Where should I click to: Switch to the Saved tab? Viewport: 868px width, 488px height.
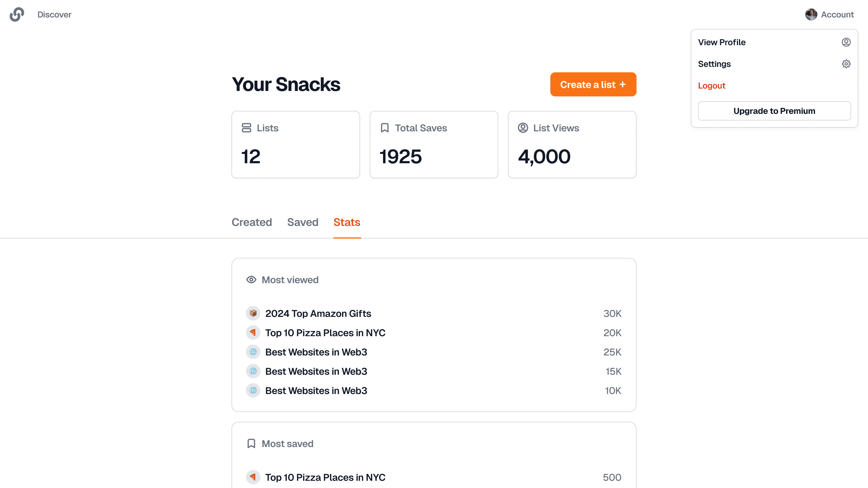(303, 222)
